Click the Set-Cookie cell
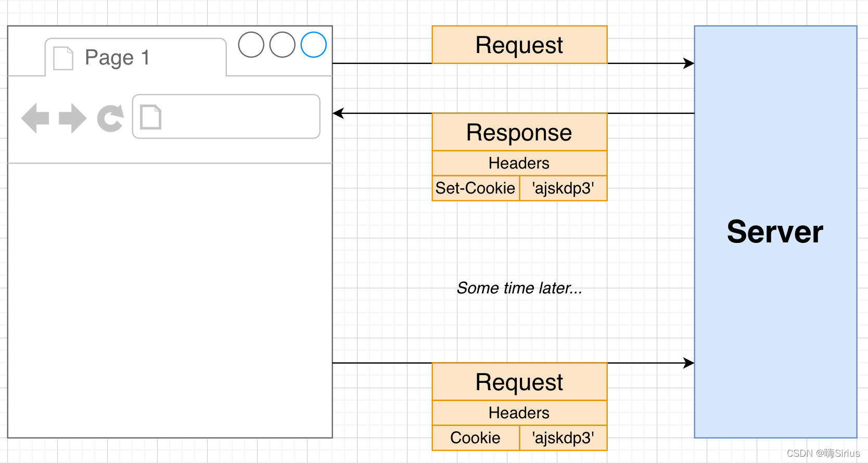The width and height of the screenshot is (868, 463). [476, 188]
